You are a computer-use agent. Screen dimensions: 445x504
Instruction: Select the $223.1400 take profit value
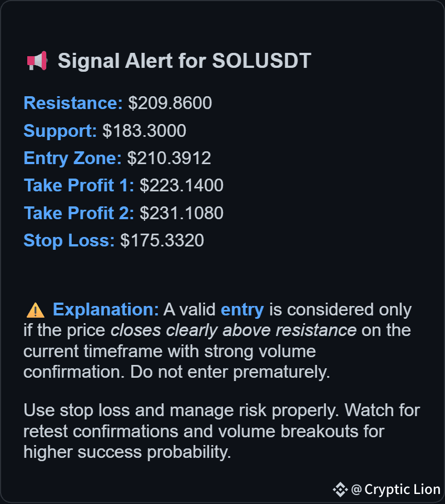(181, 185)
